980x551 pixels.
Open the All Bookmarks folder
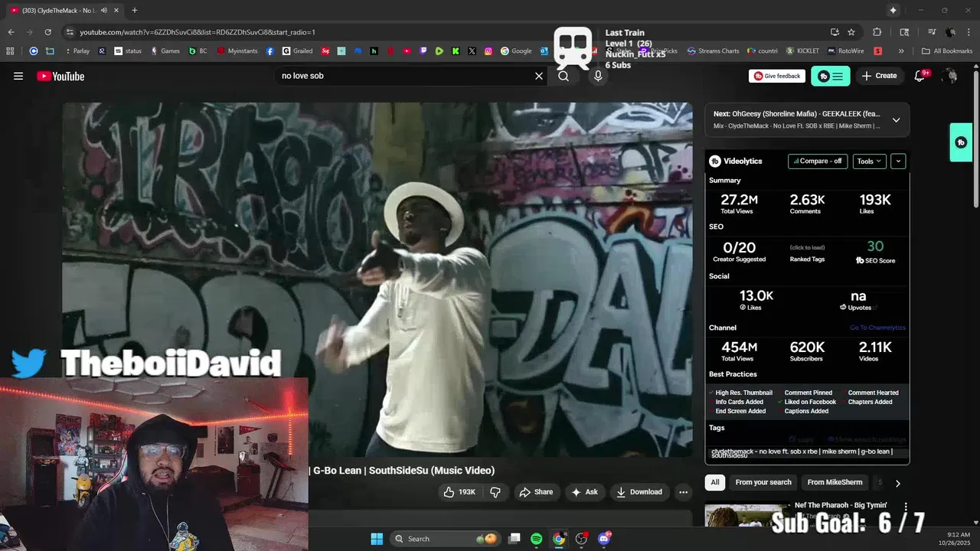947,51
